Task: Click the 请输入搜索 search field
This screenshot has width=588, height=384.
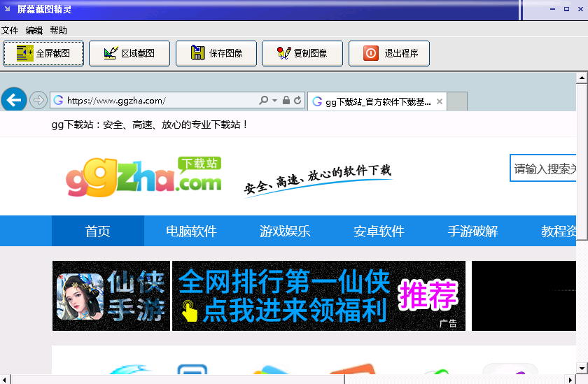Action: (x=543, y=168)
